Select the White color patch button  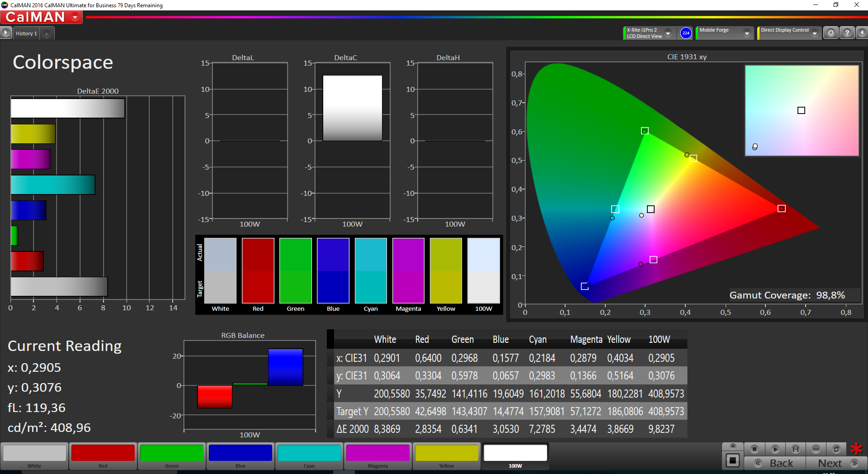[34, 456]
